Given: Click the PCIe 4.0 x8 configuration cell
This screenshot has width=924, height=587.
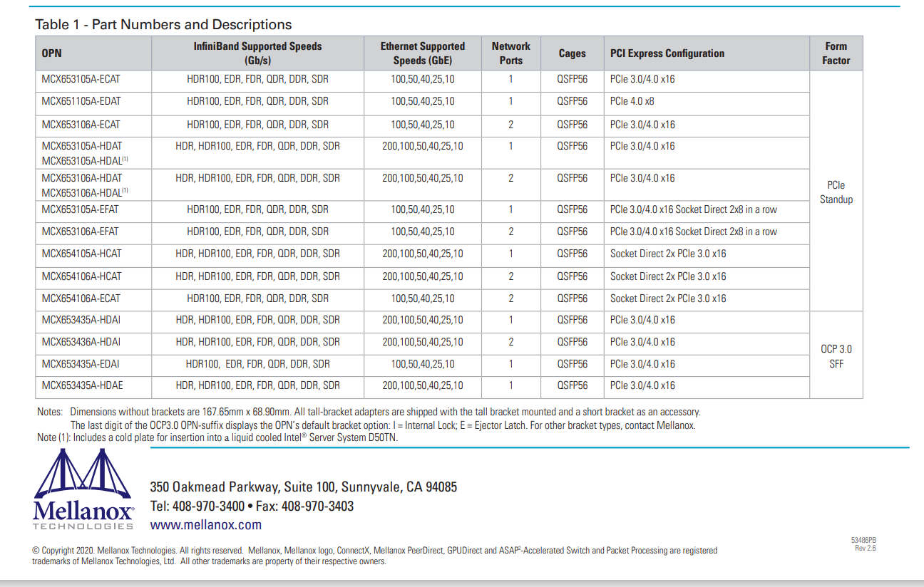Looking at the screenshot, I should coord(632,102).
